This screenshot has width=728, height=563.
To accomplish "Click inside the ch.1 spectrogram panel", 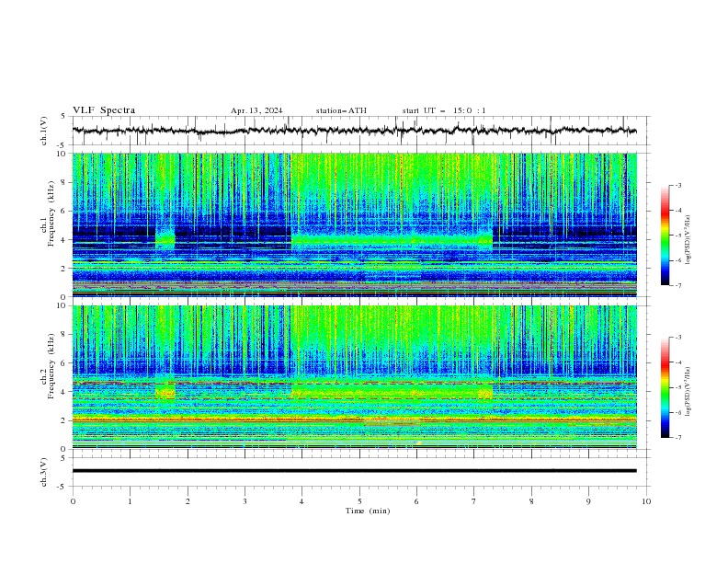I will 354,224.
